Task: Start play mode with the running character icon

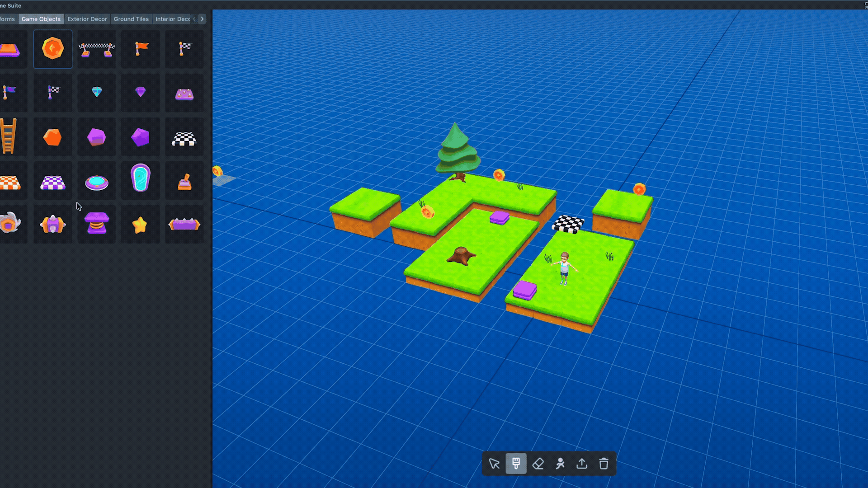Action: point(560,464)
